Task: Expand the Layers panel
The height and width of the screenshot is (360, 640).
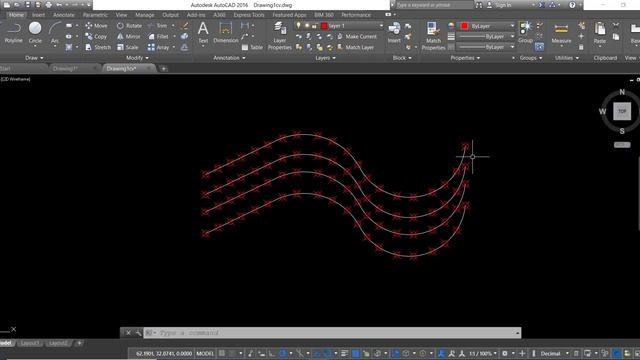Action: (x=325, y=58)
